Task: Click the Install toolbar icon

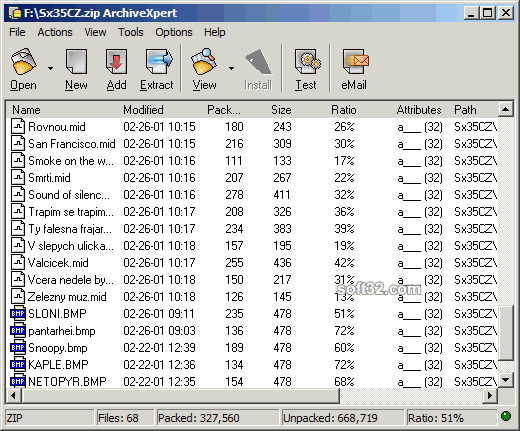Action: click(258, 61)
